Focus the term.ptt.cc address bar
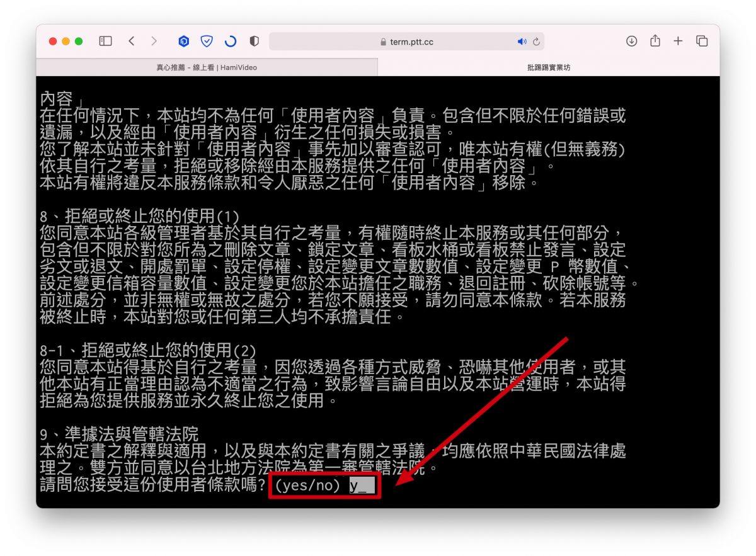 pos(406,42)
